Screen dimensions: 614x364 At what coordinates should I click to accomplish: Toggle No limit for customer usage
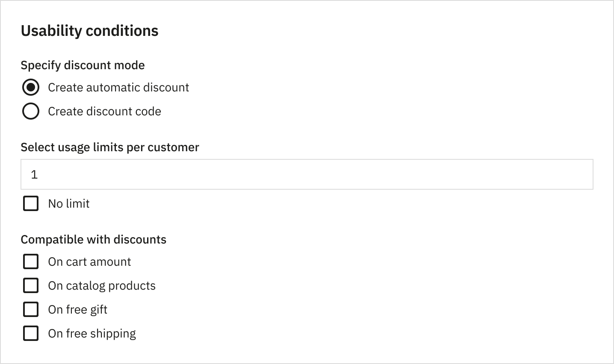30,203
